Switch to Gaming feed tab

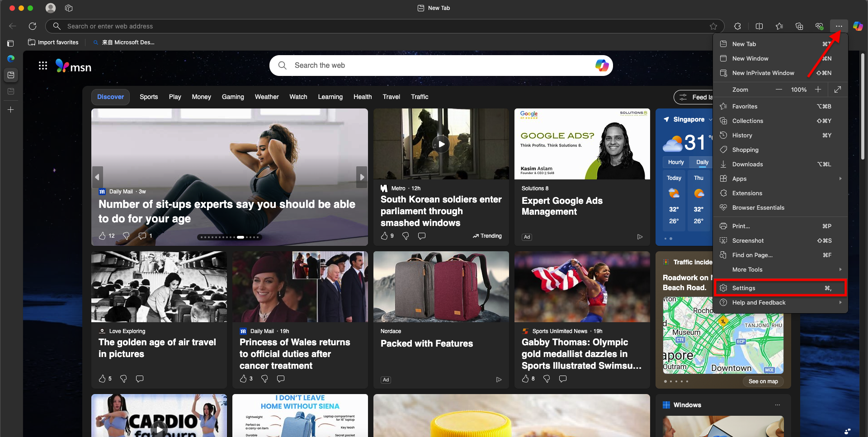click(x=233, y=97)
